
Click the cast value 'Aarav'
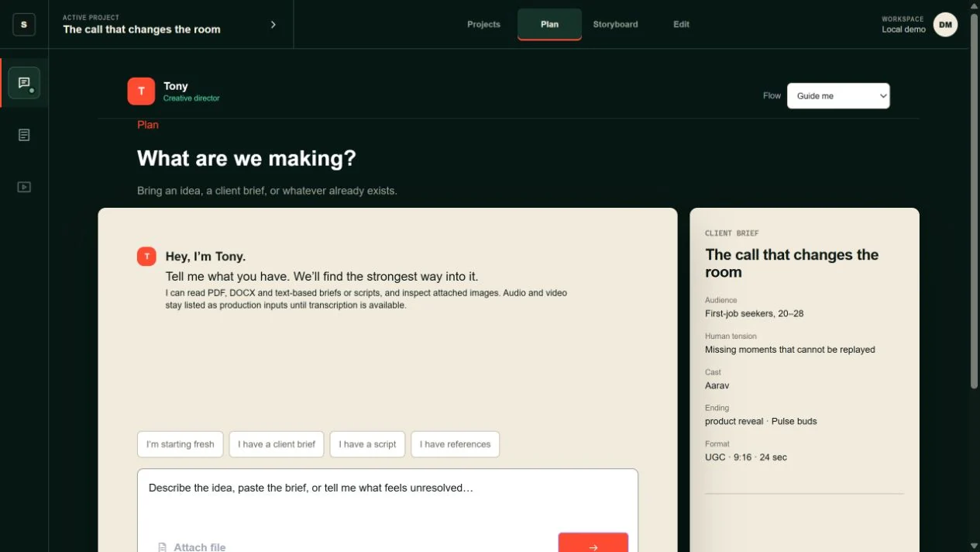pos(717,385)
